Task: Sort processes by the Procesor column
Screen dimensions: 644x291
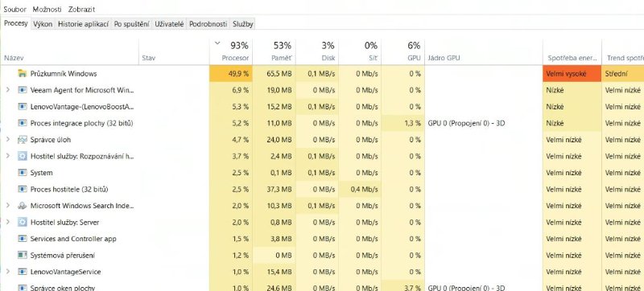Action: (x=231, y=52)
